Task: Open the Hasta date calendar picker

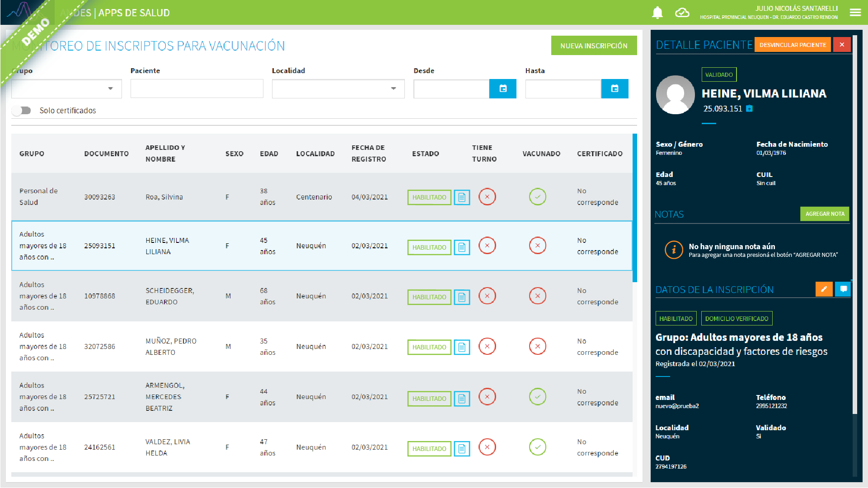Action: coord(615,88)
